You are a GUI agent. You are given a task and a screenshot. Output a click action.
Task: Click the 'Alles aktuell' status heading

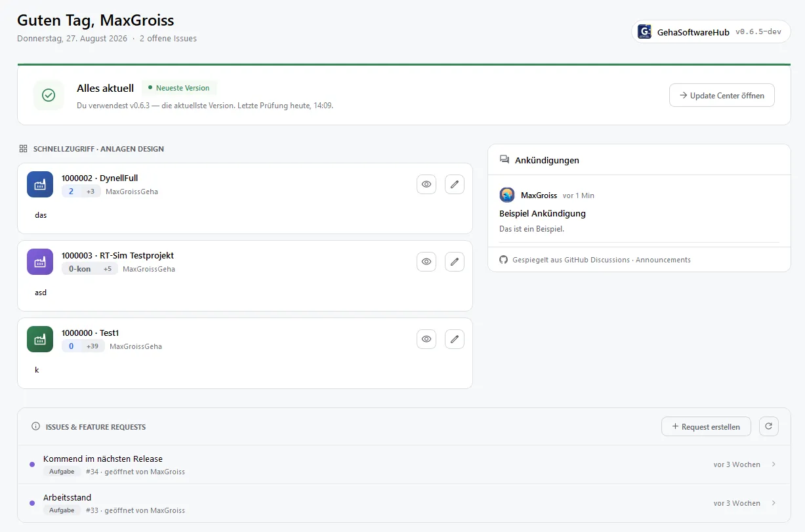point(105,88)
